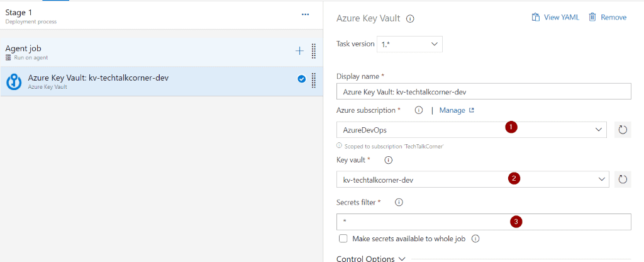Expand the Control Options section
This screenshot has height=262, width=644.
coord(371,259)
